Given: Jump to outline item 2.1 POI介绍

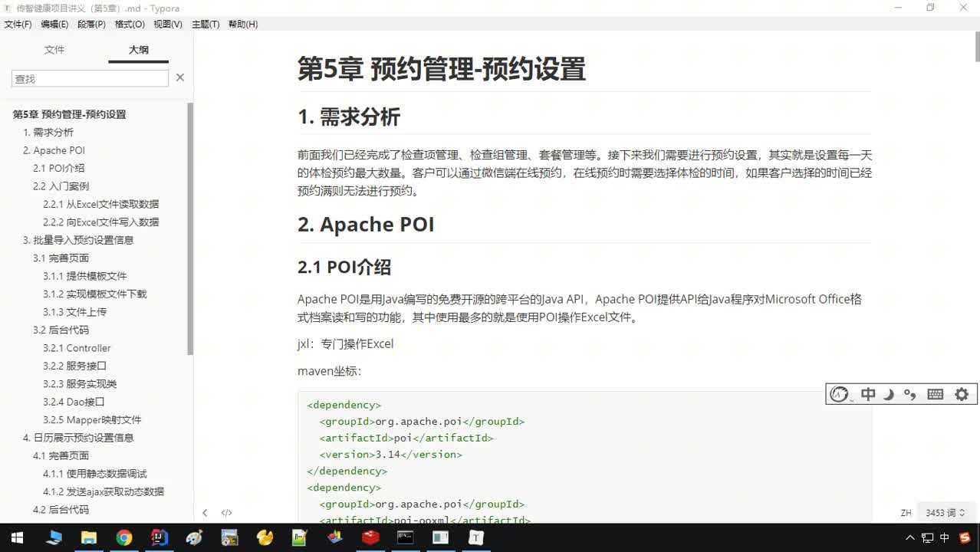Looking at the screenshot, I should point(59,168).
